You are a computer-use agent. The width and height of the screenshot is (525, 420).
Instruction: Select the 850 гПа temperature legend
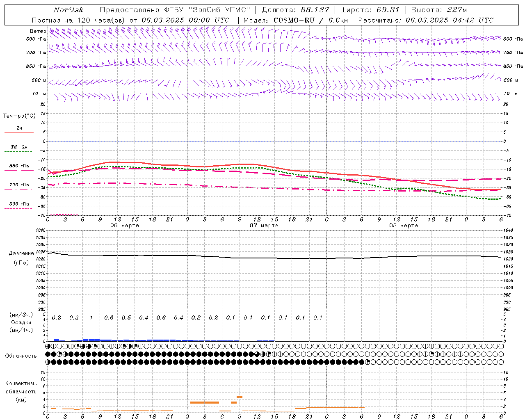19,166
